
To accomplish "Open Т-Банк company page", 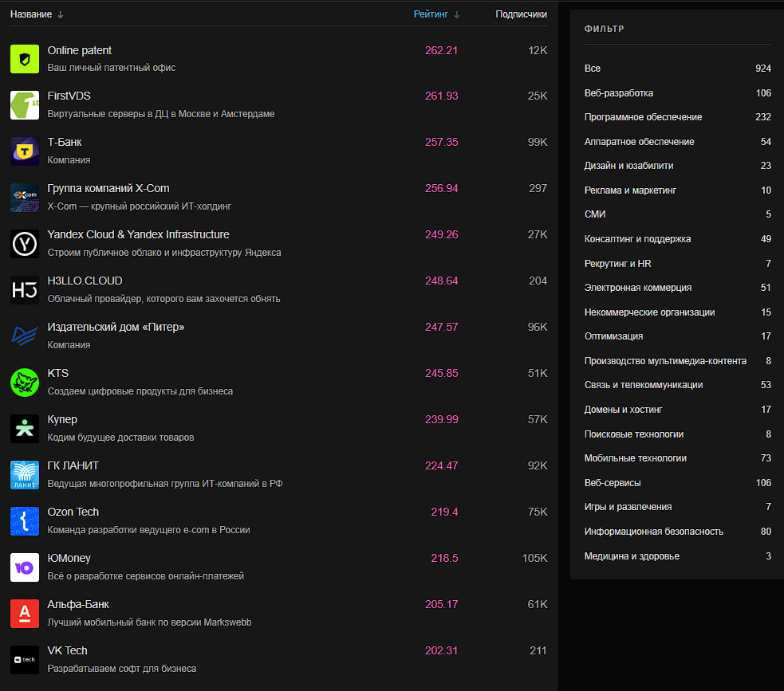I will pyautogui.click(x=65, y=143).
